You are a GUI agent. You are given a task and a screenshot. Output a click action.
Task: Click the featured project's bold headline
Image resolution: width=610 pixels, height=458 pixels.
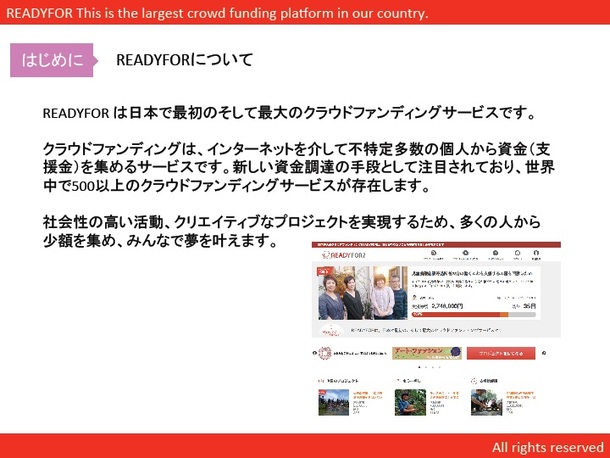coord(474,272)
